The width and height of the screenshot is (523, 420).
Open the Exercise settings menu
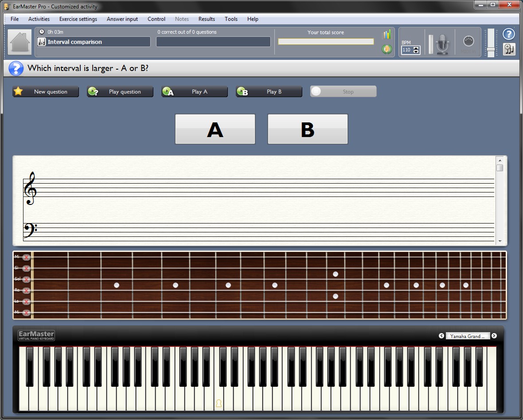pos(78,19)
